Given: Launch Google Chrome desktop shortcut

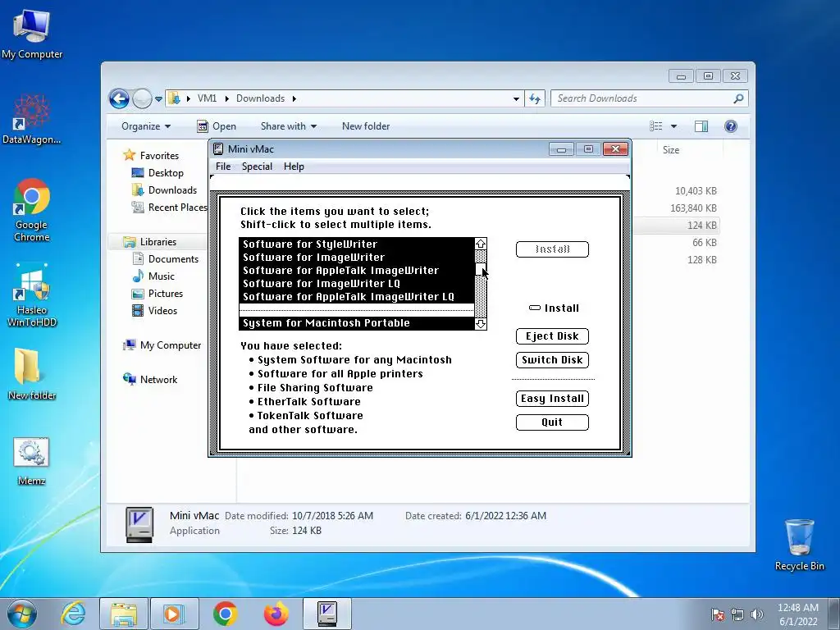Looking at the screenshot, I should tap(32, 210).
